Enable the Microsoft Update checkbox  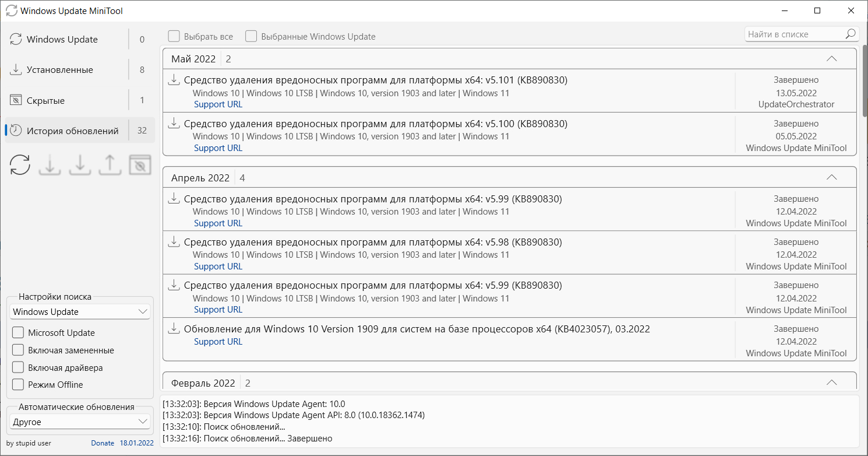[18, 333]
